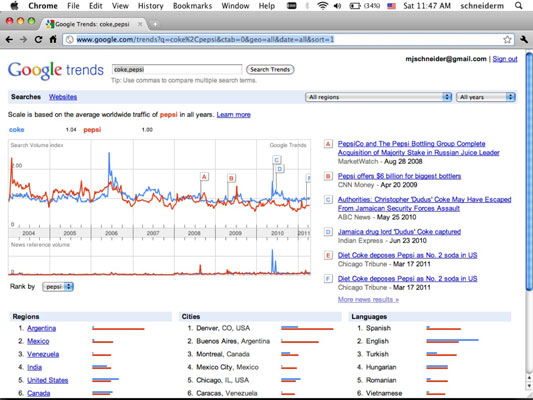This screenshot has width=533, height=400.
Task: Open Pepsi offers $6 billion bottlers headline
Action: tap(399, 176)
